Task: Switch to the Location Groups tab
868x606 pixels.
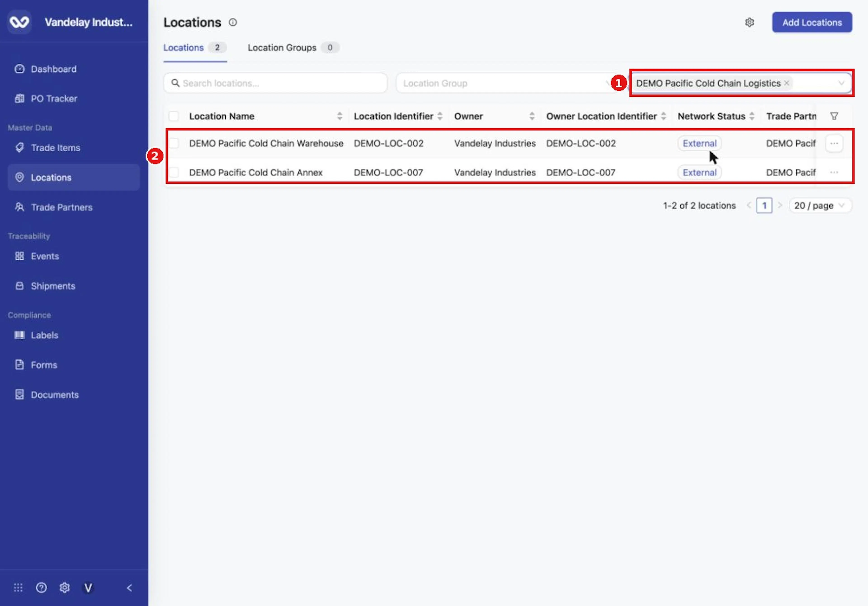Action: [x=293, y=48]
